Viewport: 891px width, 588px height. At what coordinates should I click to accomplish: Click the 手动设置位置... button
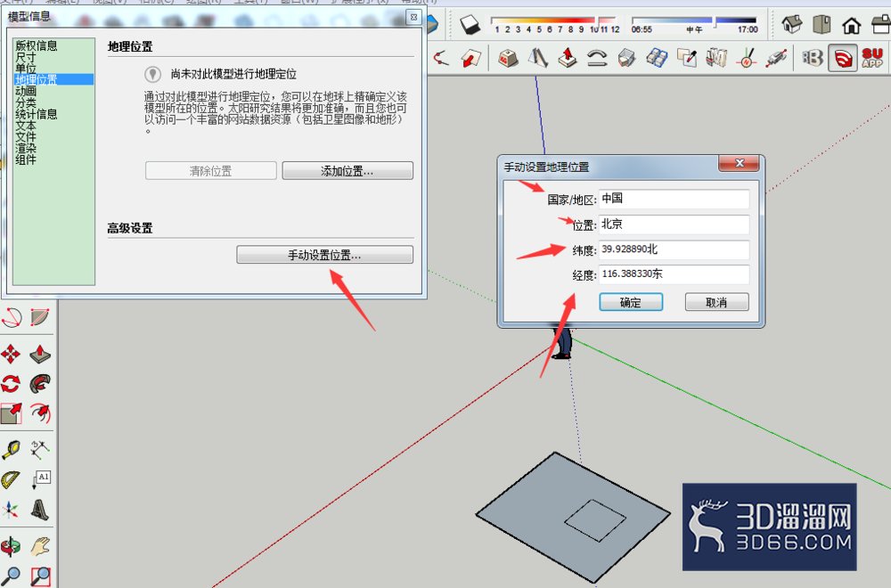[x=324, y=255]
